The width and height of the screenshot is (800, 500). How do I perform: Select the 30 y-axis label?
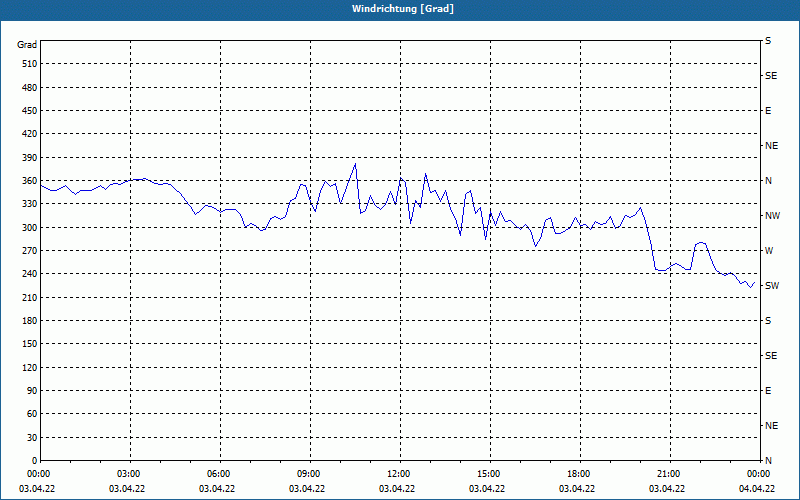pyautogui.click(x=32, y=438)
